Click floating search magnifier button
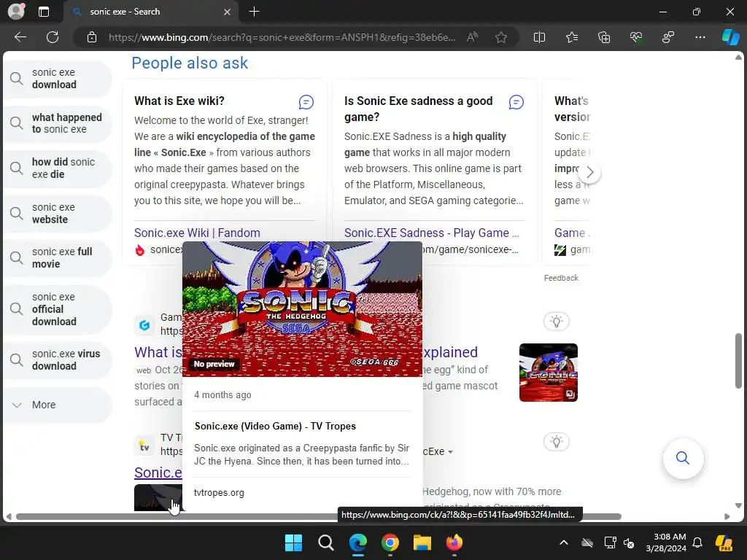 [683, 458]
